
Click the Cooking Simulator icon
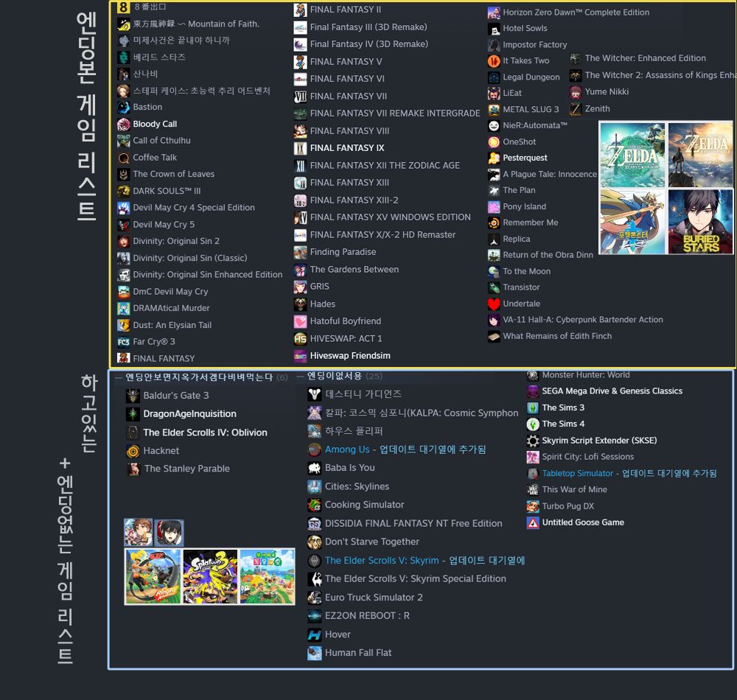pos(314,505)
